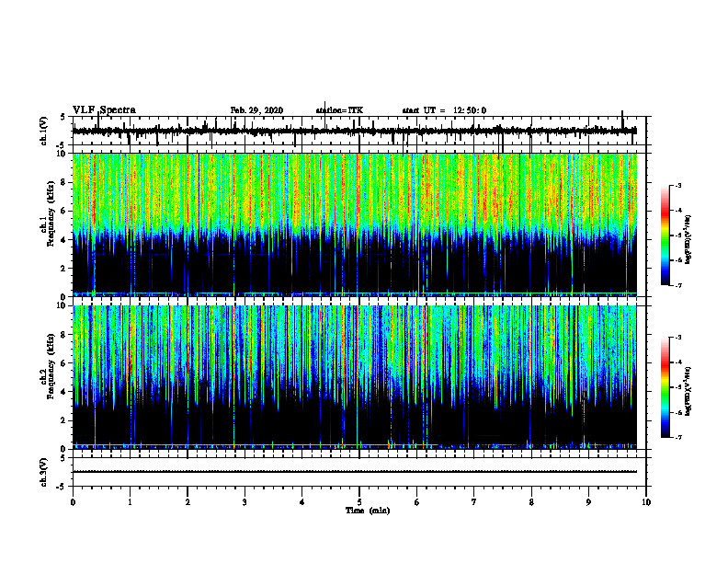Click the ch.1 voltage waveform trace

click(x=354, y=132)
